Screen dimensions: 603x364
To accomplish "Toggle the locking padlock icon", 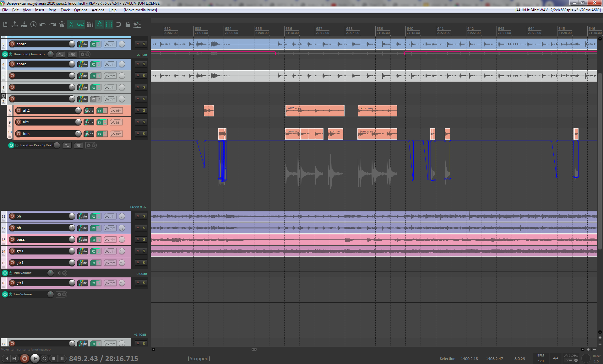I will coord(128,24).
